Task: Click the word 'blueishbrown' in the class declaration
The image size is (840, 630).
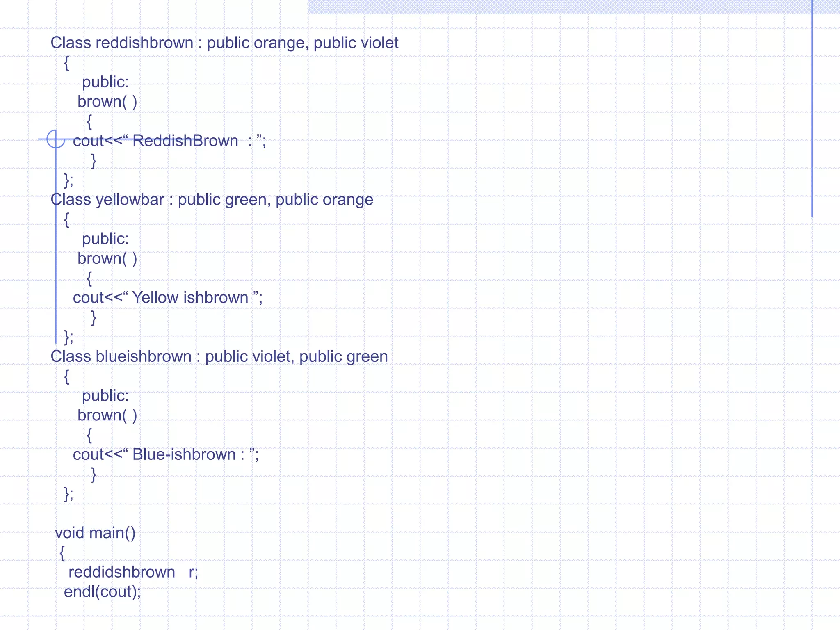Action: click(144, 356)
